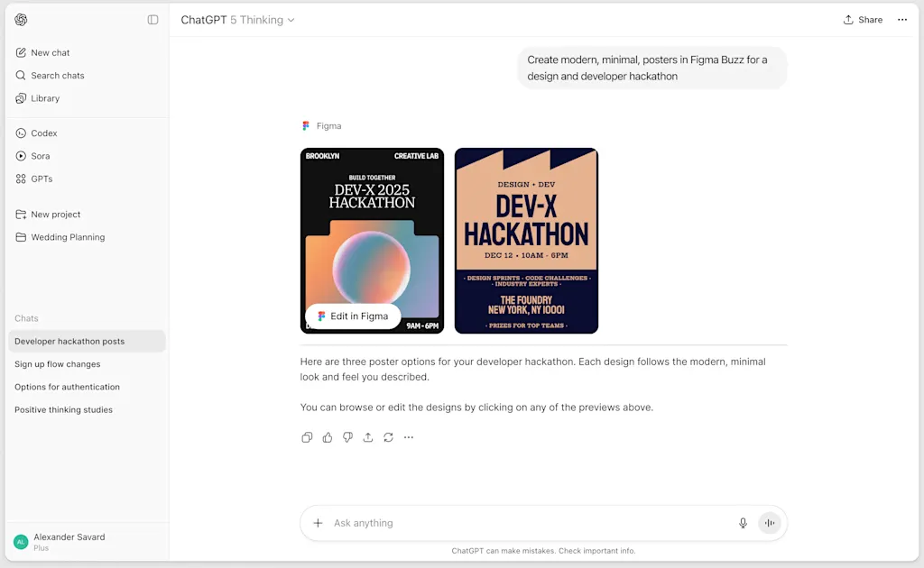Regenerate the response
924x568 pixels.
coord(388,437)
